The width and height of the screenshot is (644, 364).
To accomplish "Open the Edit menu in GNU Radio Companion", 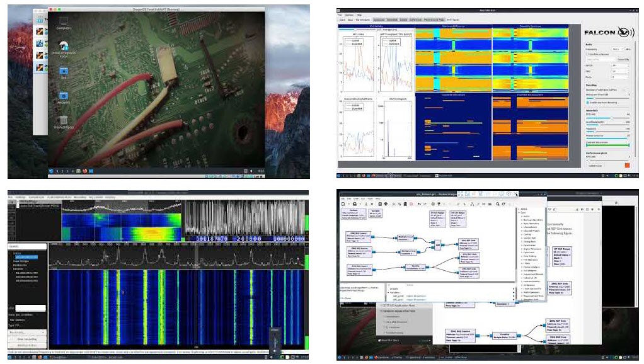I will pyautogui.click(x=349, y=198).
